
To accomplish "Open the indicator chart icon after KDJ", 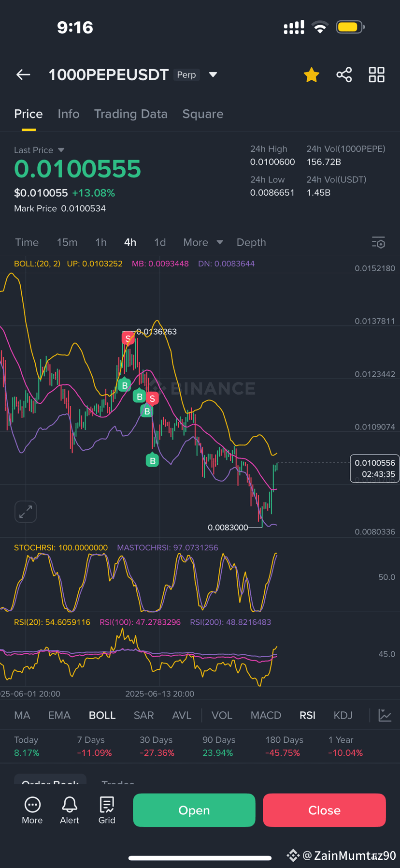I will point(385,715).
